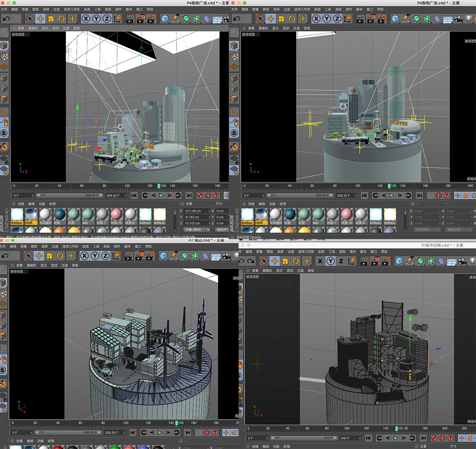Click Z 10.102 cm position field
476x449 pixels.
[x=197, y=223]
